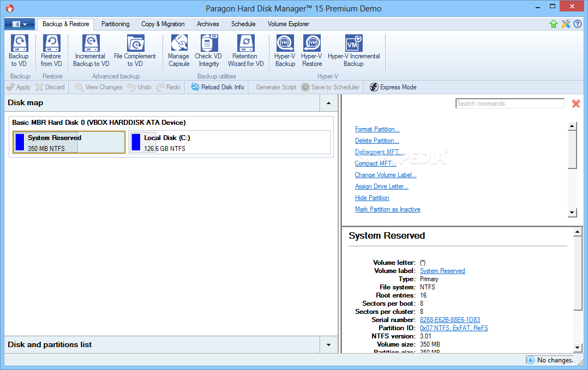
Task: Click info icon in status bar
Action: tap(530, 360)
